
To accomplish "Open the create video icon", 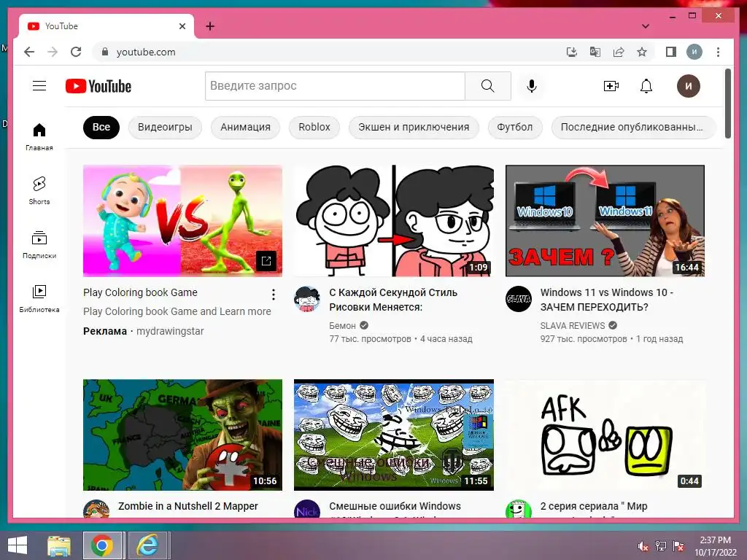I will click(611, 86).
